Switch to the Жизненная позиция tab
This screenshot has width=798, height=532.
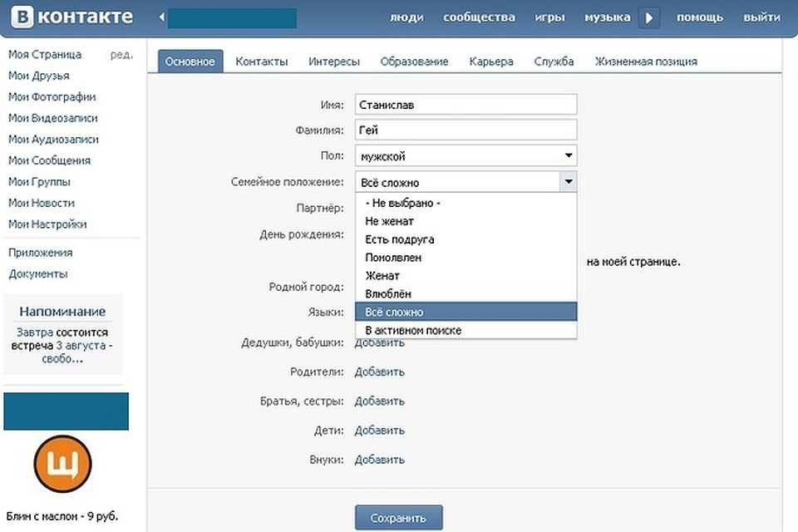(646, 62)
